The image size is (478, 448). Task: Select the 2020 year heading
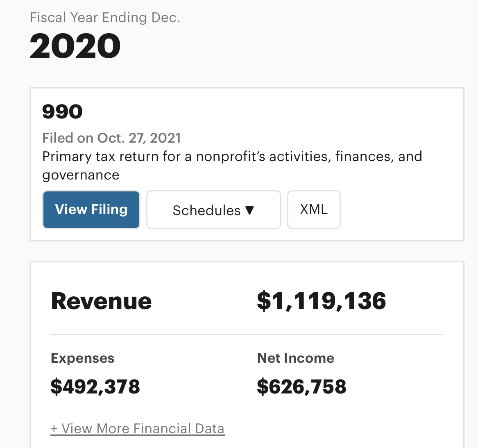pos(75,46)
